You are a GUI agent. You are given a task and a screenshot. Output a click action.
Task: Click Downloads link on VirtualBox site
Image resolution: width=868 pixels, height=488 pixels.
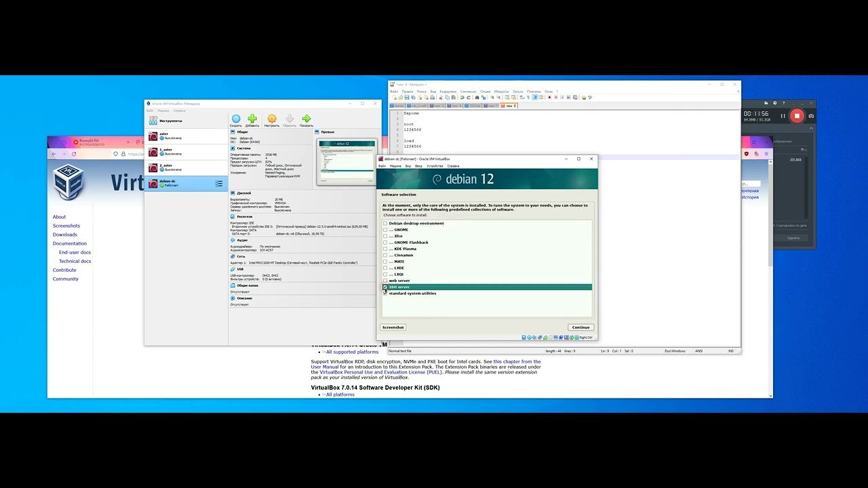pos(65,235)
